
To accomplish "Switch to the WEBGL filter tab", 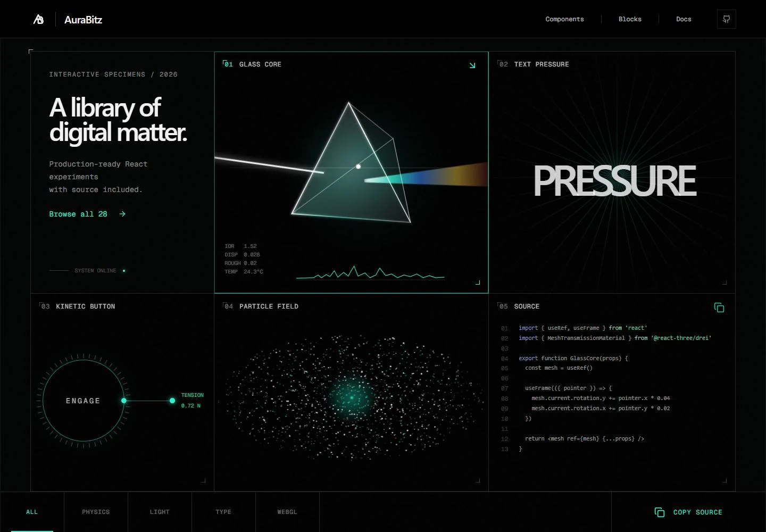I will click(x=287, y=512).
